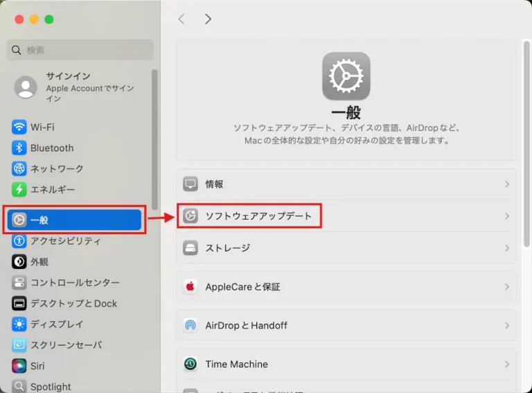Image resolution: width=532 pixels, height=393 pixels.
Task: Select ネットワーク label in the sidebar
Action: pos(57,168)
